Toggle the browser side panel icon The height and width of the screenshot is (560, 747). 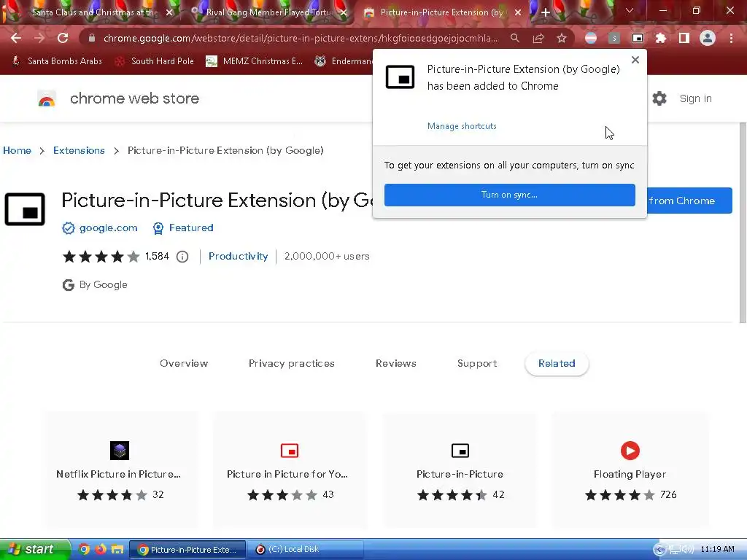pyautogui.click(x=684, y=38)
